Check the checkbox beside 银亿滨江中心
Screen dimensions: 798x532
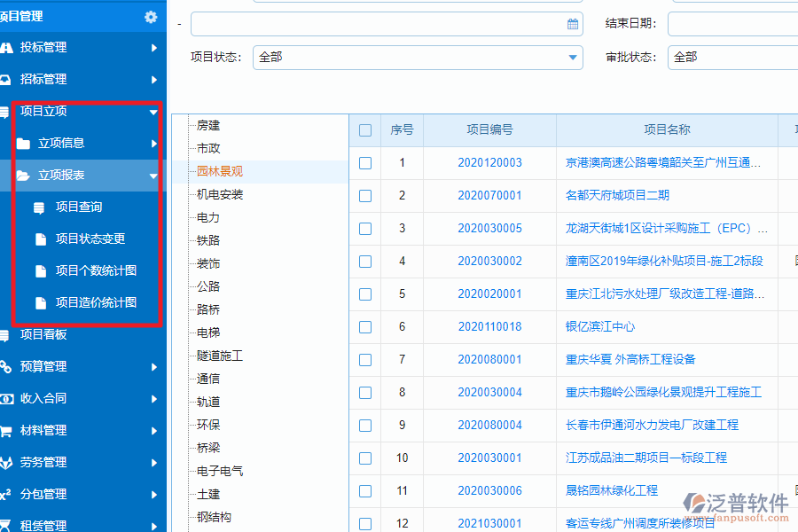click(x=364, y=326)
